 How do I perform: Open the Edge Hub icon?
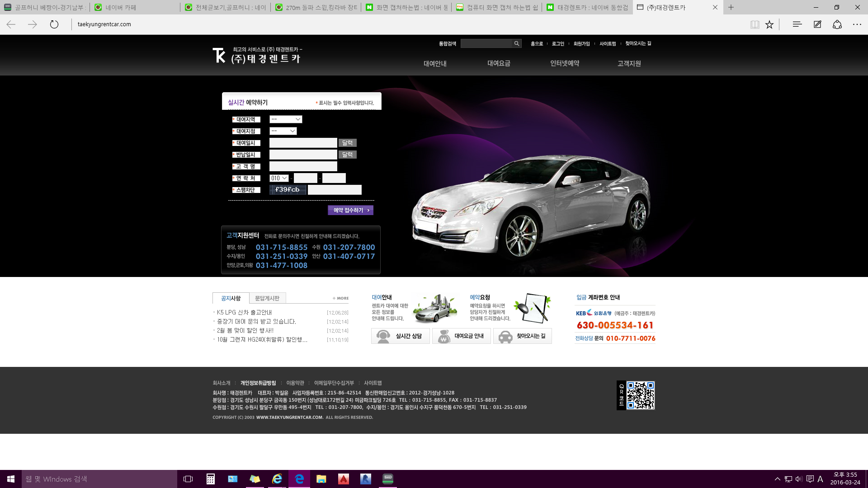click(x=797, y=24)
